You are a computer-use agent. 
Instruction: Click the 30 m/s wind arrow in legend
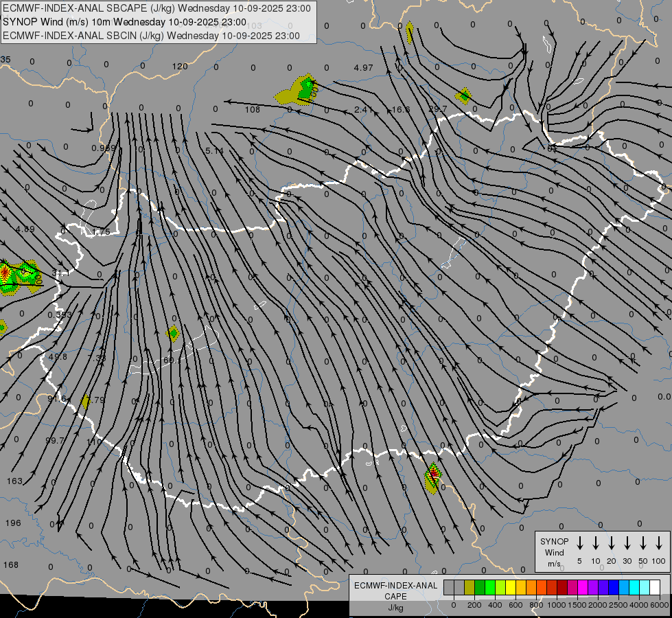coord(627,543)
